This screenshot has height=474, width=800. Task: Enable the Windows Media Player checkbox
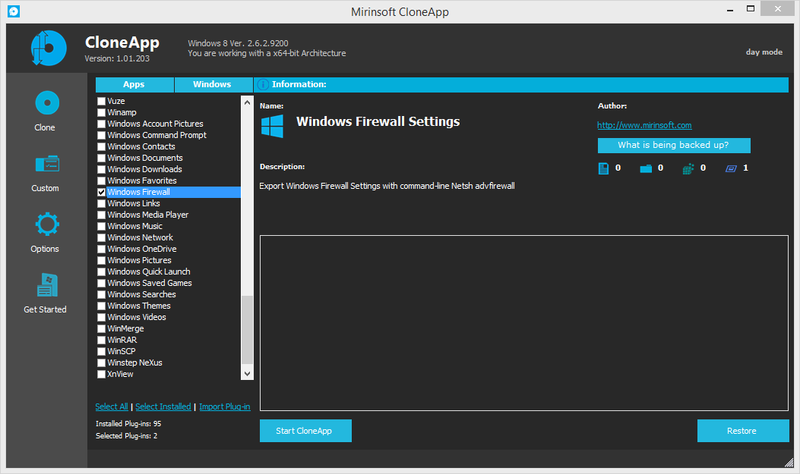(x=101, y=215)
